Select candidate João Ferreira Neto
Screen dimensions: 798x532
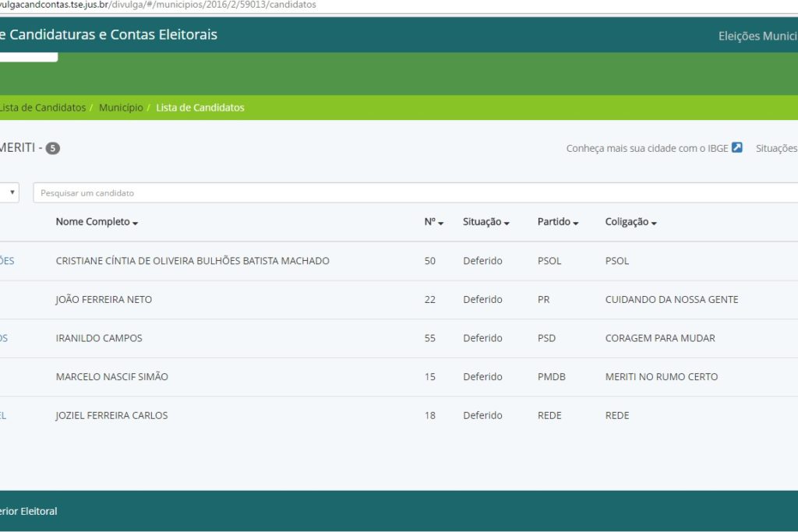[x=104, y=300]
